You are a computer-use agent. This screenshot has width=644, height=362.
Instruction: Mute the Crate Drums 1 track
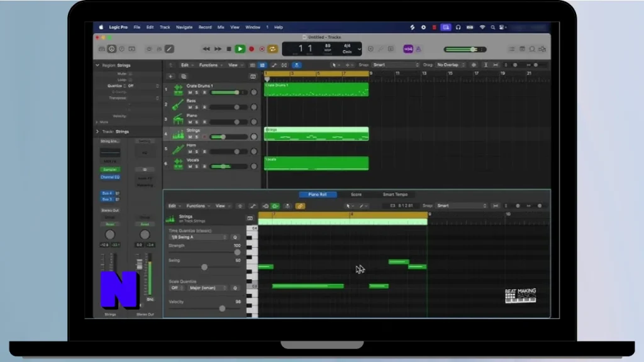pyautogui.click(x=190, y=93)
